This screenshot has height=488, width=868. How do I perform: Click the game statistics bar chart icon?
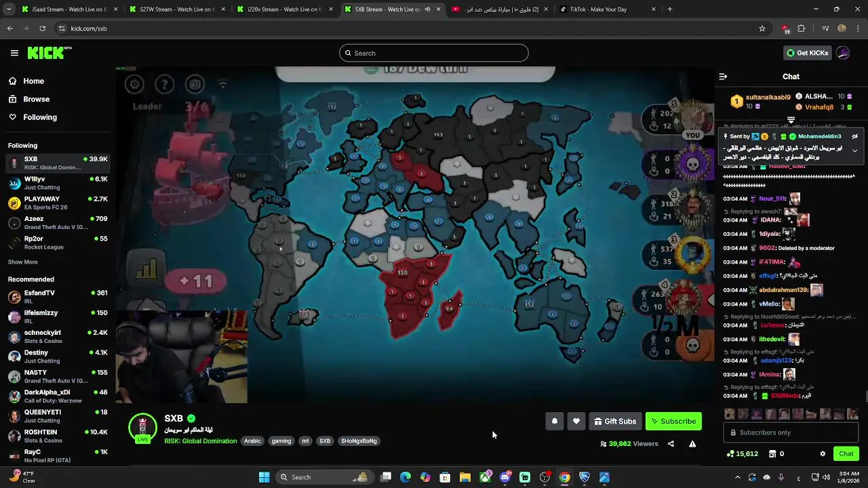click(146, 269)
